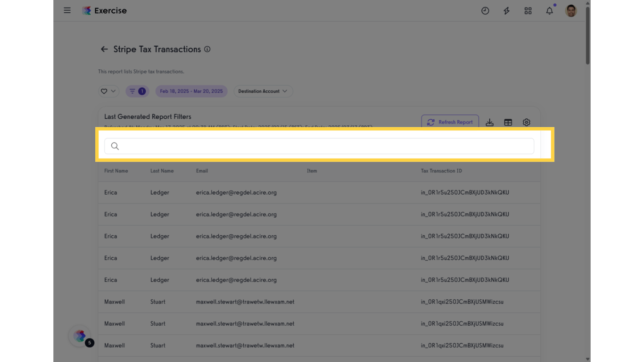View notifications via the bell icon

(x=549, y=10)
